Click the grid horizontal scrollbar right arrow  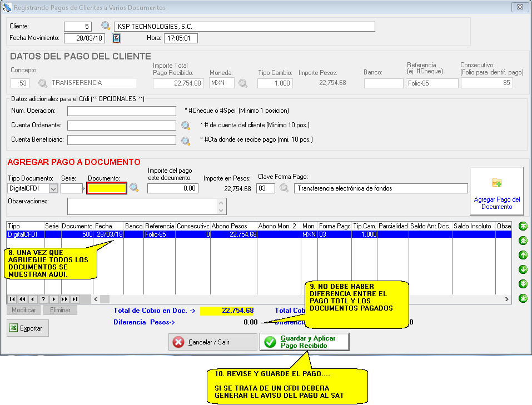506,299
